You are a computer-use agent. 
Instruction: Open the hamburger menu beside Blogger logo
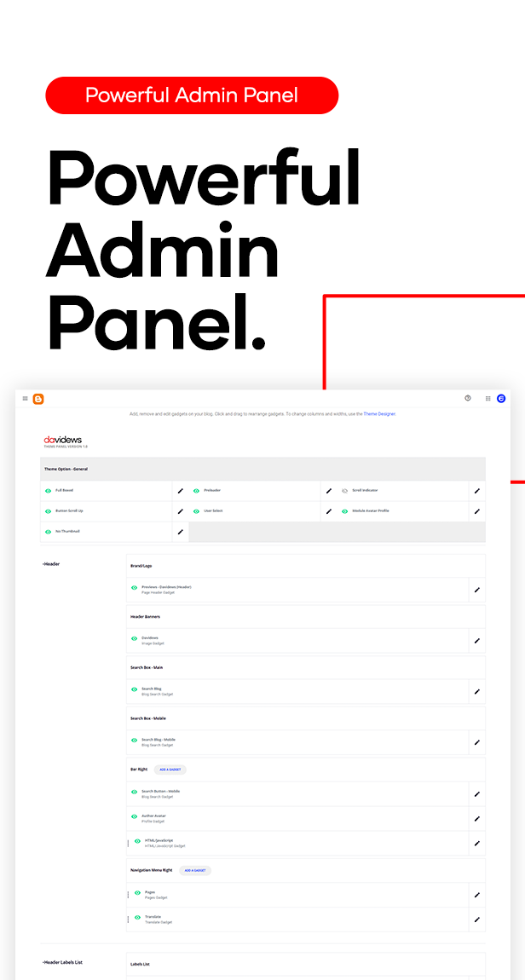click(25, 398)
